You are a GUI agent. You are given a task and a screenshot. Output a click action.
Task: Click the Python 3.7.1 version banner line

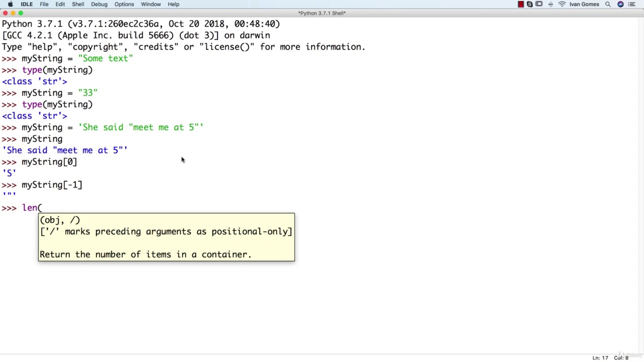(x=141, y=24)
